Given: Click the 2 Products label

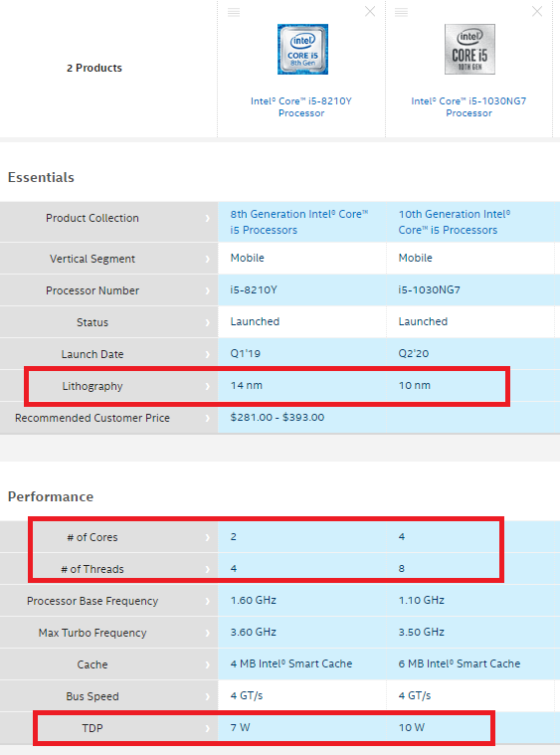Looking at the screenshot, I should click(x=94, y=68).
